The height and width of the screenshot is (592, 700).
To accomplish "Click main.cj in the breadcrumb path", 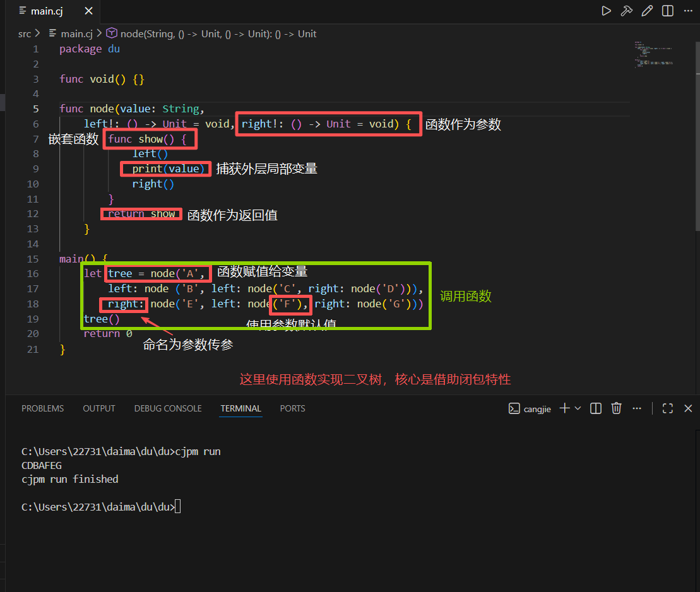I will click(x=76, y=34).
